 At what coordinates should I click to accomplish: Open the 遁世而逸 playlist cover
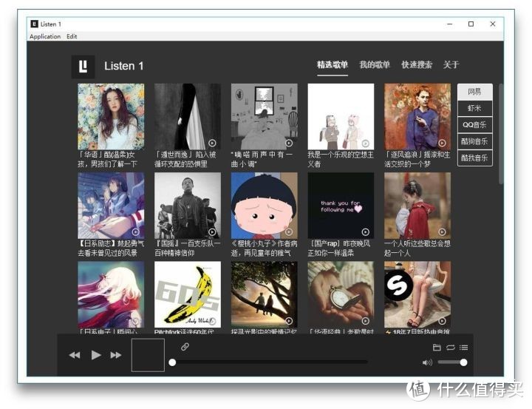pos(188,117)
